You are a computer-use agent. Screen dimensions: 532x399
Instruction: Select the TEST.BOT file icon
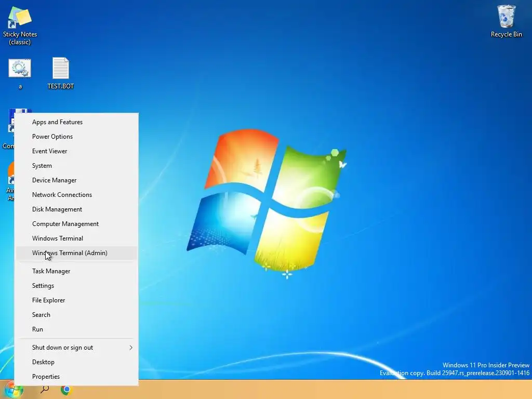point(60,73)
